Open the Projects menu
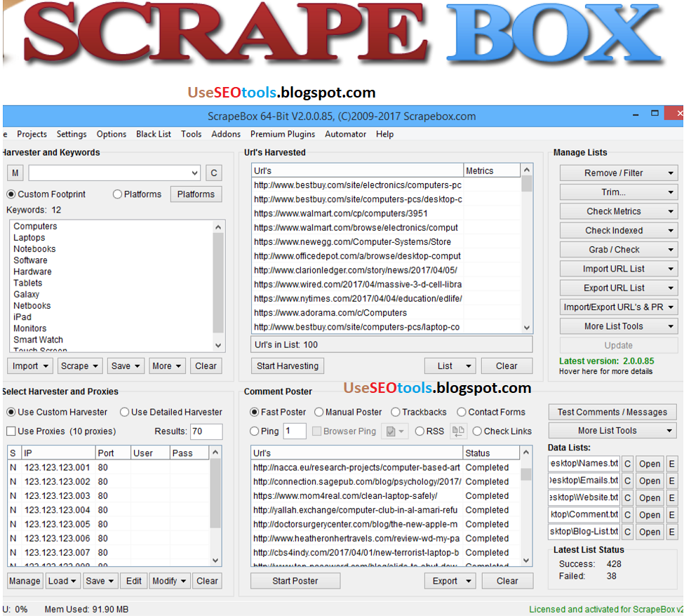Screen dimensions: 684x616 click(x=32, y=134)
